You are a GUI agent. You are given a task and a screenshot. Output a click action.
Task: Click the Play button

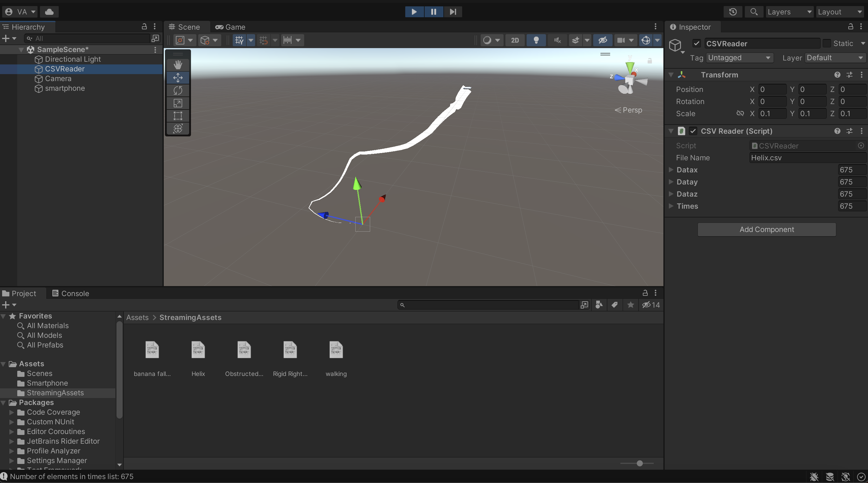(x=414, y=12)
